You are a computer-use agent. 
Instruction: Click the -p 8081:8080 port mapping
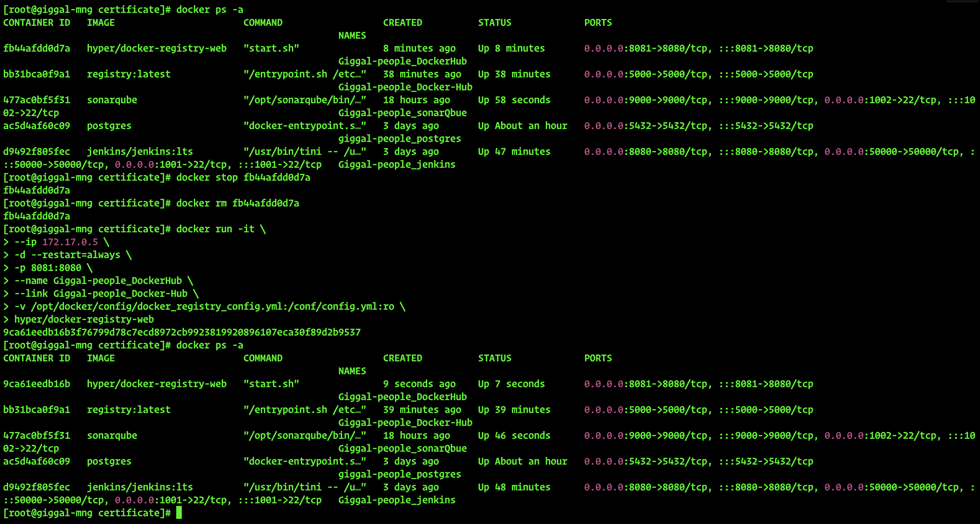pyautogui.click(x=48, y=268)
